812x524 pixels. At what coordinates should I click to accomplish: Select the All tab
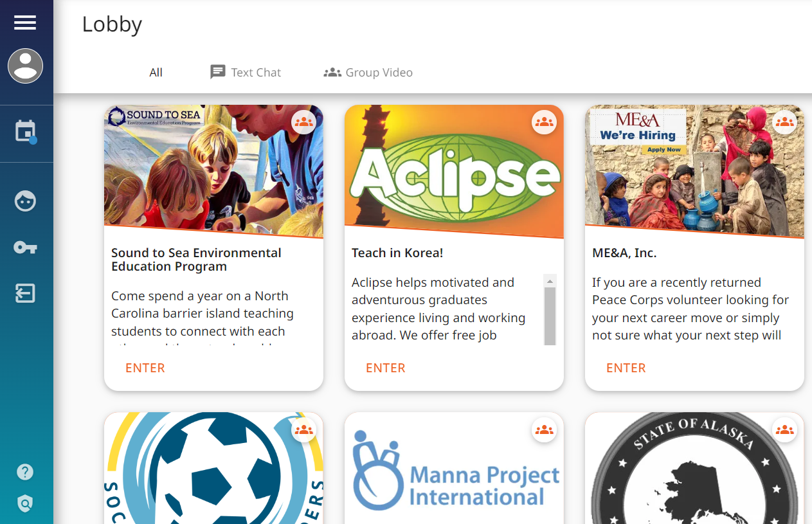point(156,73)
